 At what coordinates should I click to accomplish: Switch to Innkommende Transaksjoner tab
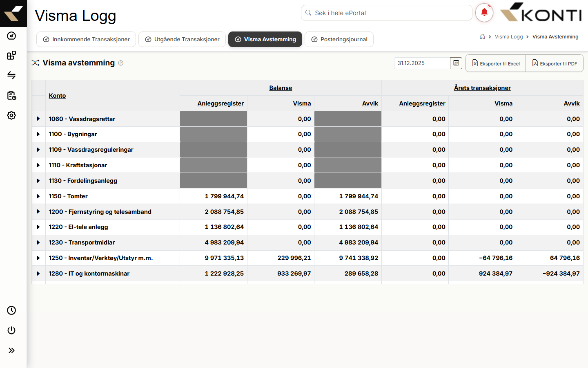(x=86, y=39)
